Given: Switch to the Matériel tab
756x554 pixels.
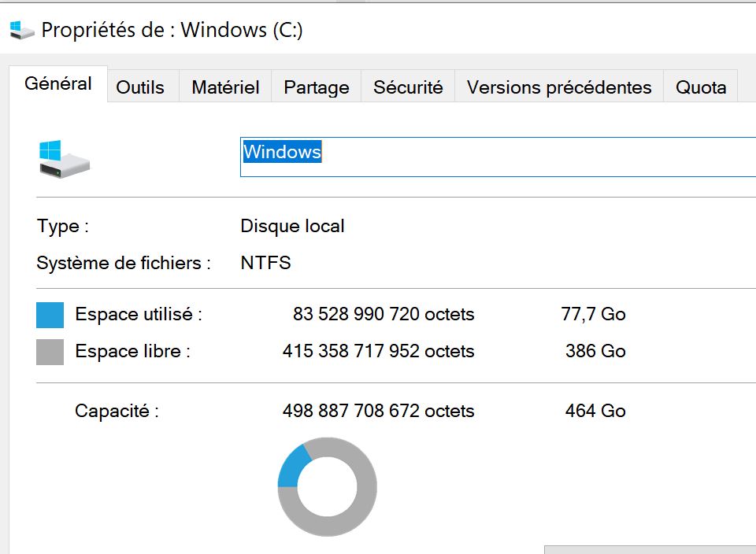Looking at the screenshot, I should (225, 87).
